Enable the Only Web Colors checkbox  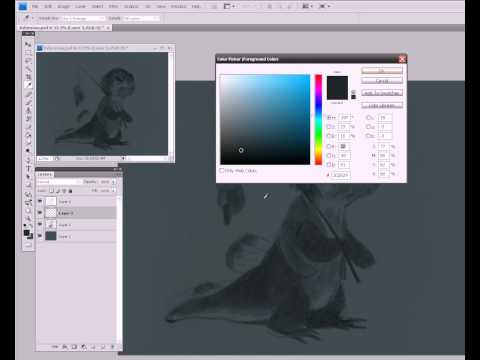click(221, 170)
